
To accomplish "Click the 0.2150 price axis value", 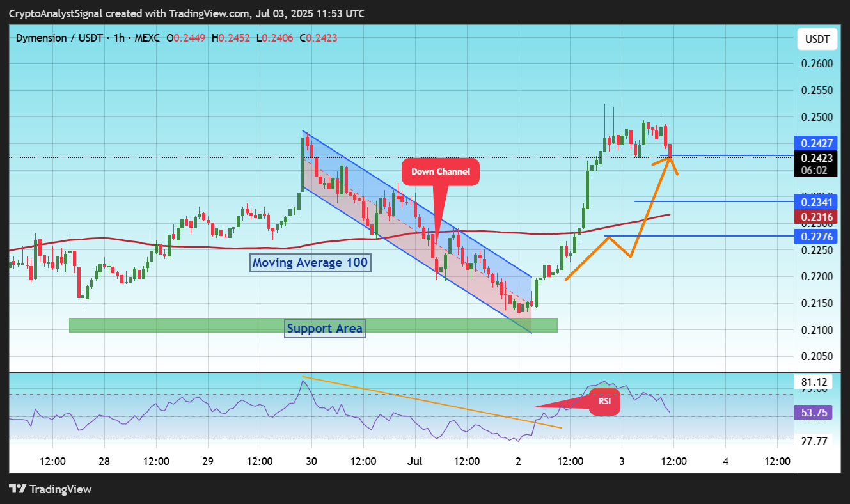I will coord(817,303).
